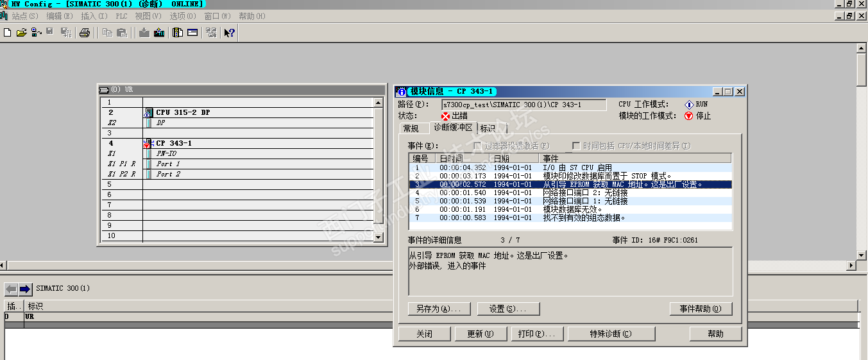This screenshot has height=360, width=868.
Task: Select event '网络接口端口 1: 无链接'
Action: pos(570,201)
